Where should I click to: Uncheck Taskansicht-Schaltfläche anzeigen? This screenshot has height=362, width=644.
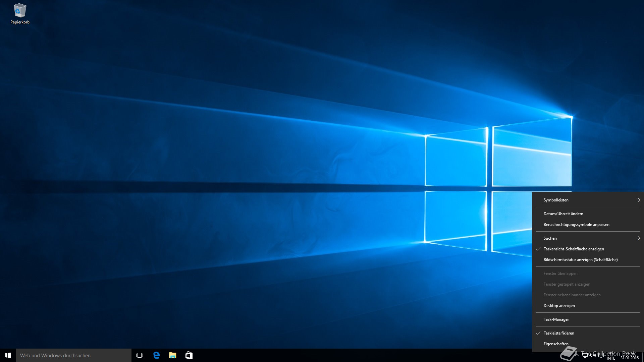(x=574, y=249)
